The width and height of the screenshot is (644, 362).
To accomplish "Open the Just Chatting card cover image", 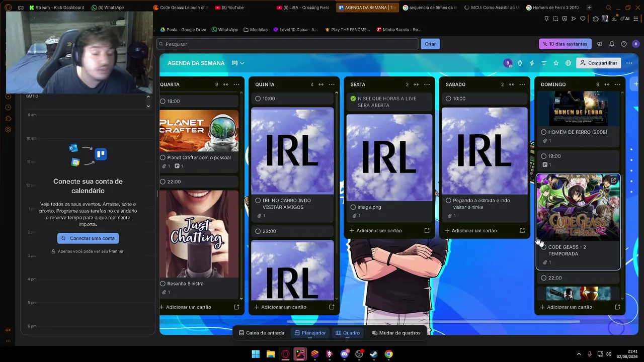I will click(199, 233).
